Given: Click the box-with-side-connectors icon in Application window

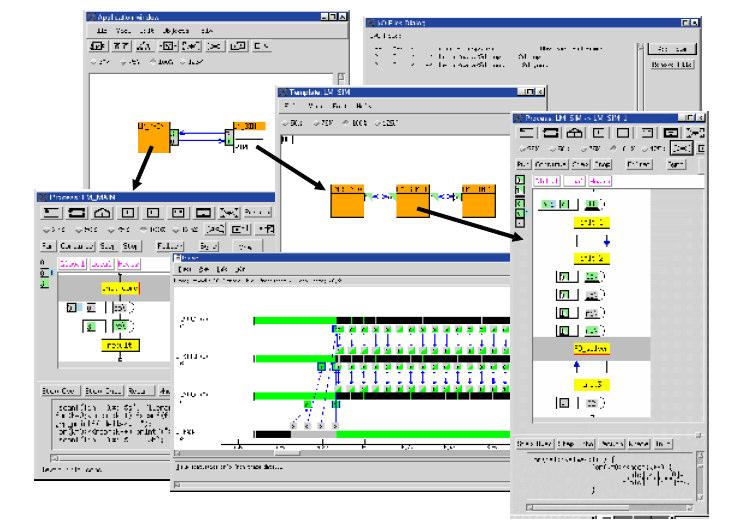Looking at the screenshot, I should pyautogui.click(x=168, y=46).
